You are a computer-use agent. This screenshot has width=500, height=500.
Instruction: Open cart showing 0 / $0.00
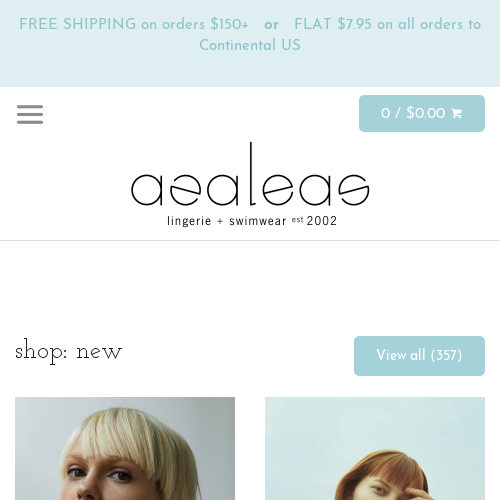pyautogui.click(x=422, y=113)
